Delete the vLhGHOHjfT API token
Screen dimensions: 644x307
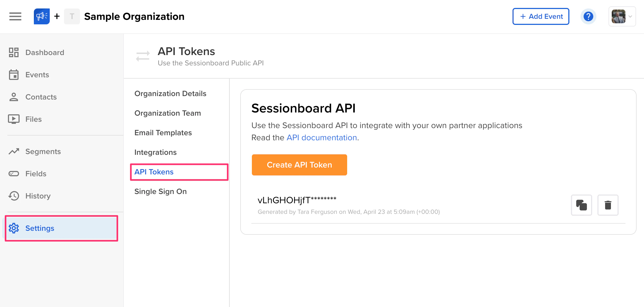point(608,205)
